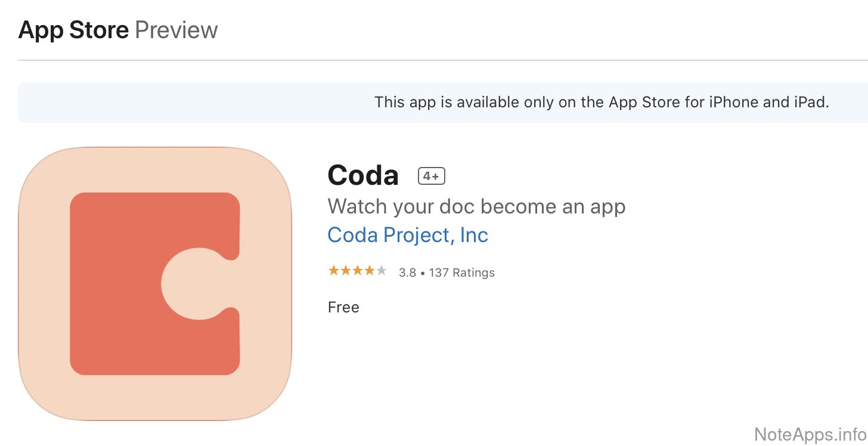Click the 4+ age rating badge
The height and width of the screenshot is (446, 868).
point(432,176)
